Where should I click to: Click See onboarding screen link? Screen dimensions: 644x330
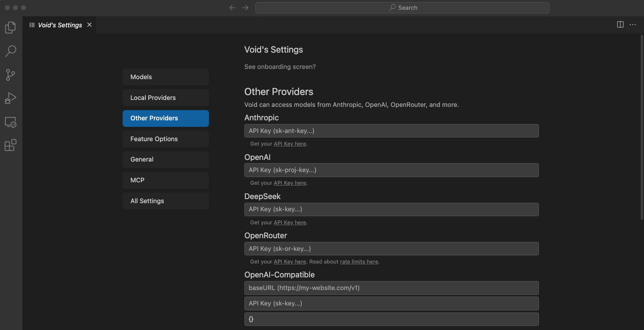pyautogui.click(x=280, y=67)
